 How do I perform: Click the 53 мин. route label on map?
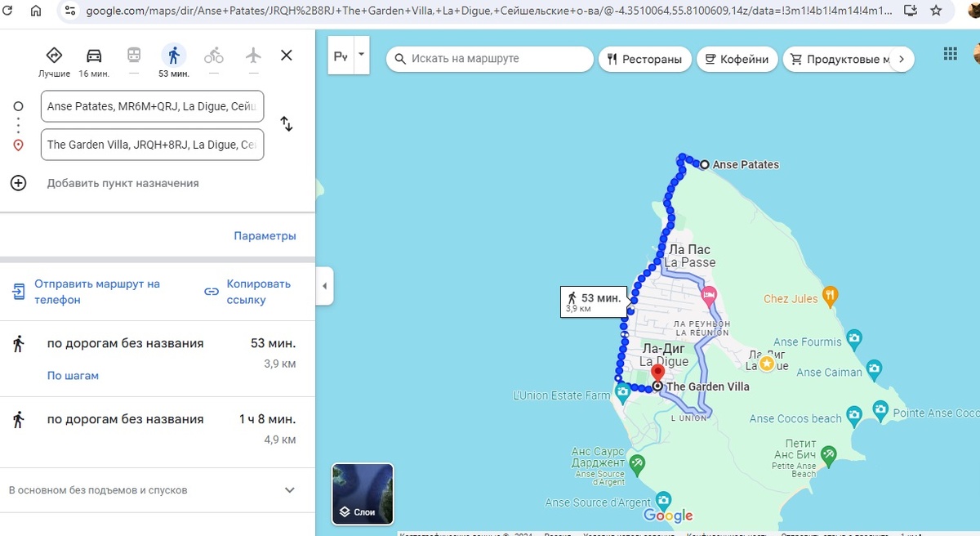point(594,302)
